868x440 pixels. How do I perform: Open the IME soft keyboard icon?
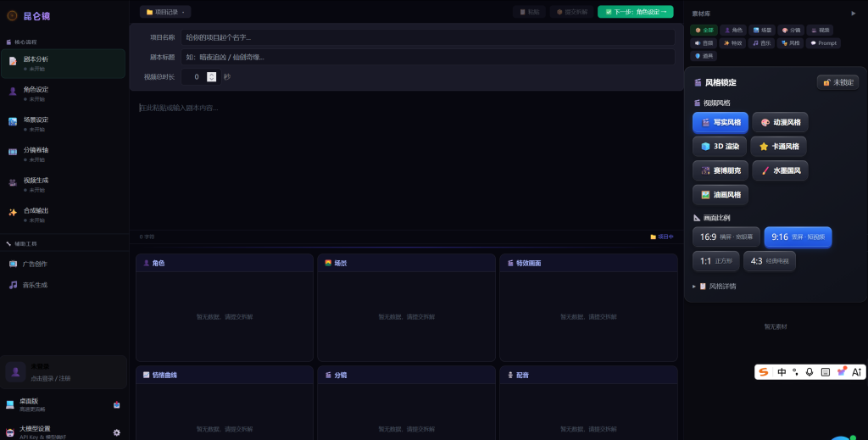pos(826,372)
